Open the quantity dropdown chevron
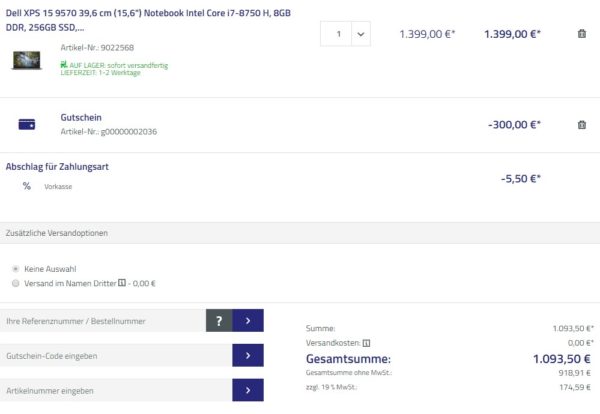 [360, 34]
